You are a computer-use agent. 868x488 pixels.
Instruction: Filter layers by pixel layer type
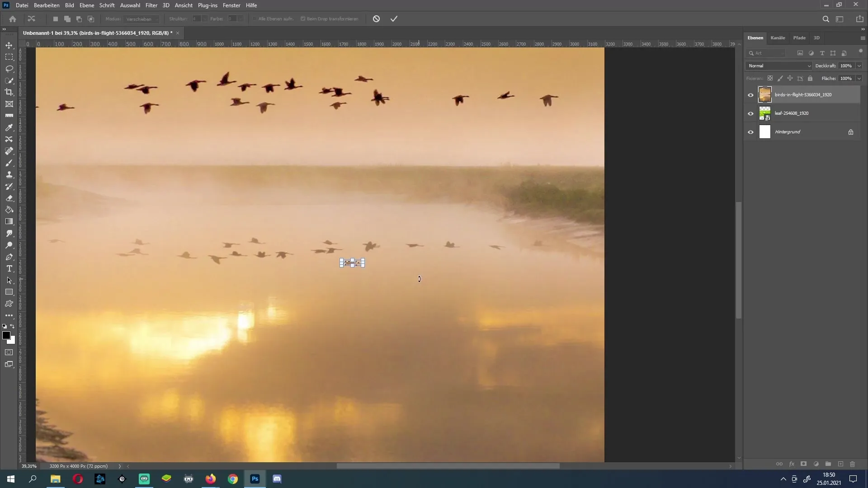point(800,53)
